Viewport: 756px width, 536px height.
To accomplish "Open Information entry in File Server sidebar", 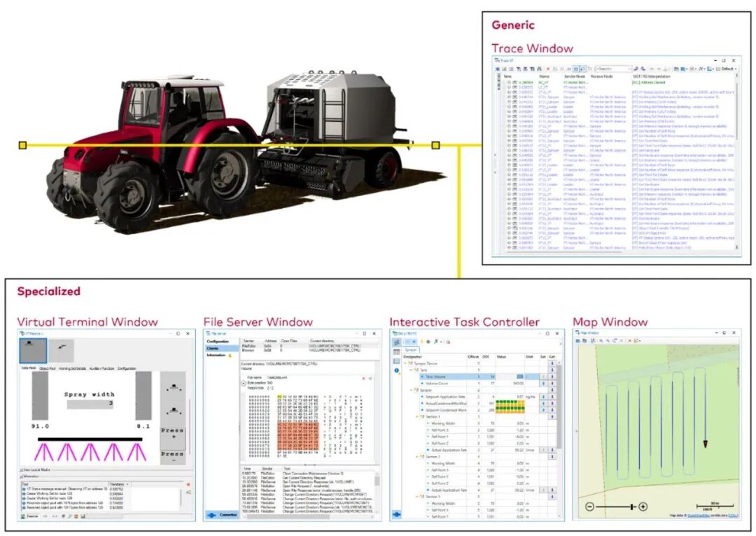I will pyautogui.click(x=218, y=355).
